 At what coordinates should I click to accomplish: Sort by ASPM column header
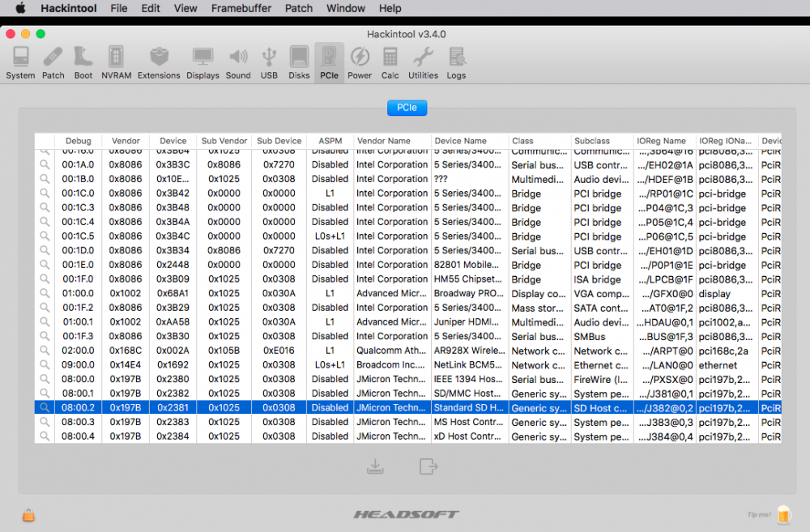tap(330, 140)
